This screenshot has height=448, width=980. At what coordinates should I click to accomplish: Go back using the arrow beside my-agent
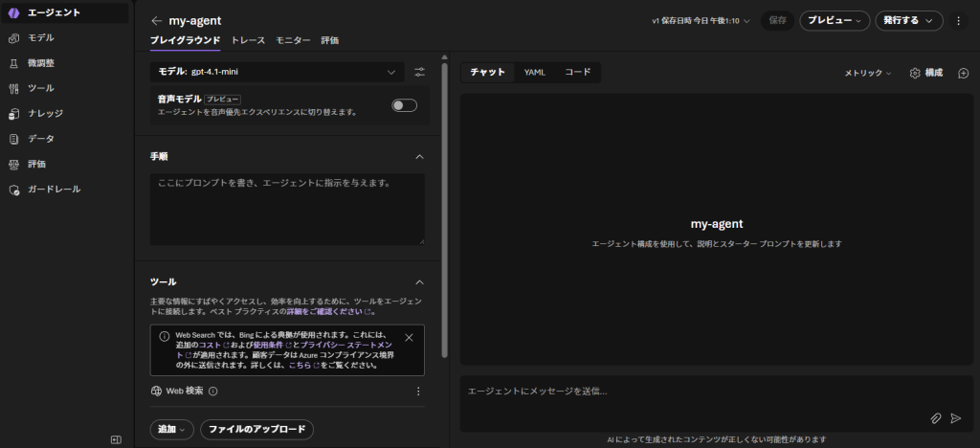[x=156, y=21]
